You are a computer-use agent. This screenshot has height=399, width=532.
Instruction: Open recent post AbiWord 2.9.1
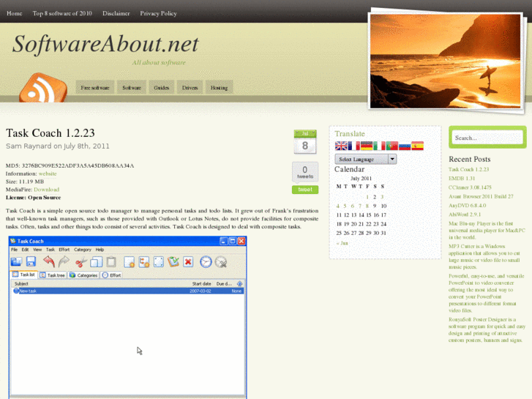point(465,215)
